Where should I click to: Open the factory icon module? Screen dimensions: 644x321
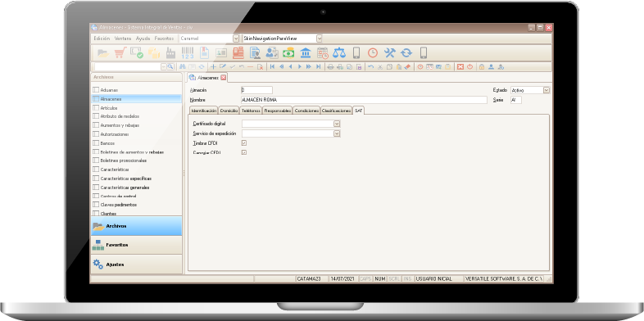click(170, 53)
